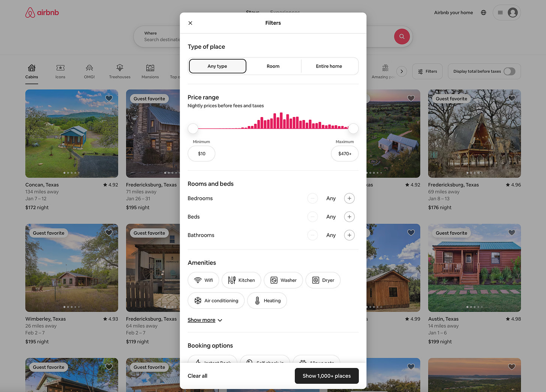
Task: Toggle the Heating amenity chip
Action: point(267,300)
